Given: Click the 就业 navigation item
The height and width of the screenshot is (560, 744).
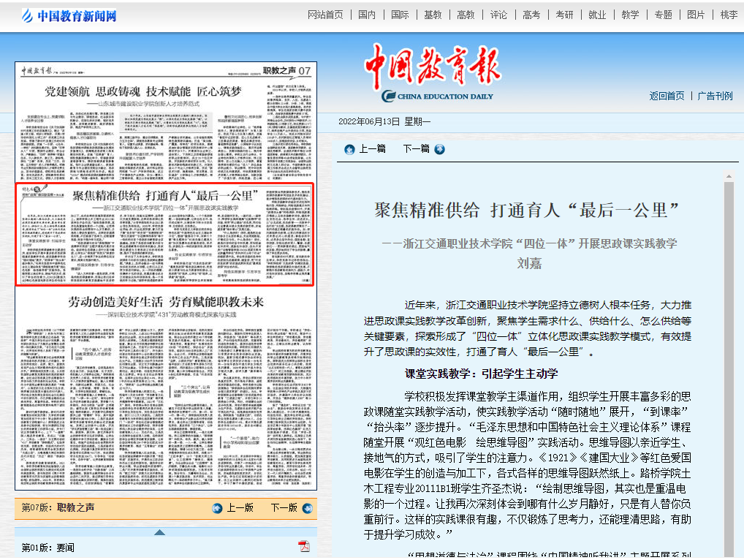Looking at the screenshot, I should coord(597,15).
